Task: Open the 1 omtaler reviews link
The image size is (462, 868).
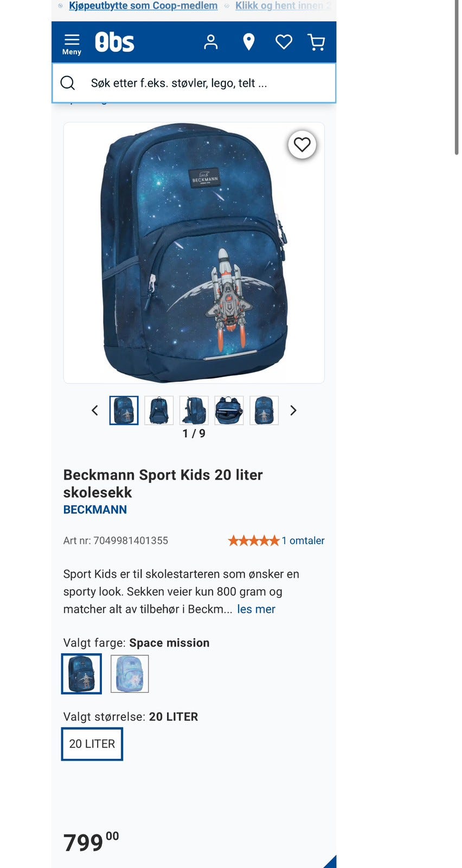Action: point(303,540)
